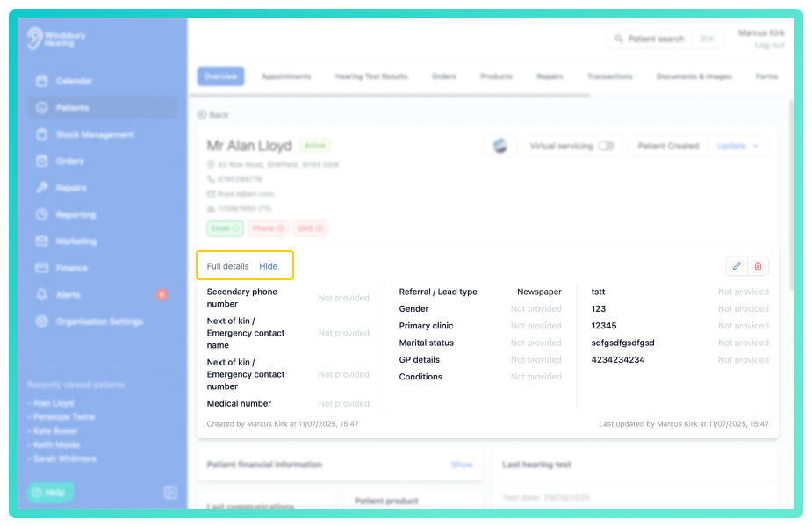Click the GP details label
Viewport: 812px width, 527px height.
coord(419,359)
